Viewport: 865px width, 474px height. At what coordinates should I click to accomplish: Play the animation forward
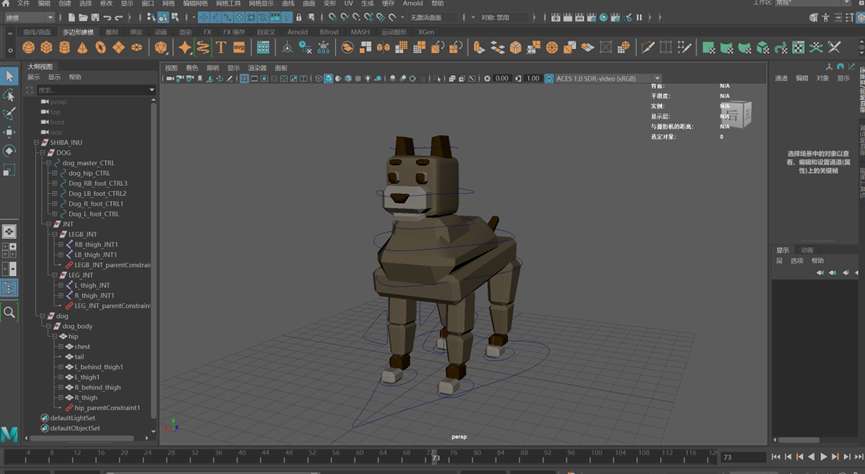[x=823, y=457]
